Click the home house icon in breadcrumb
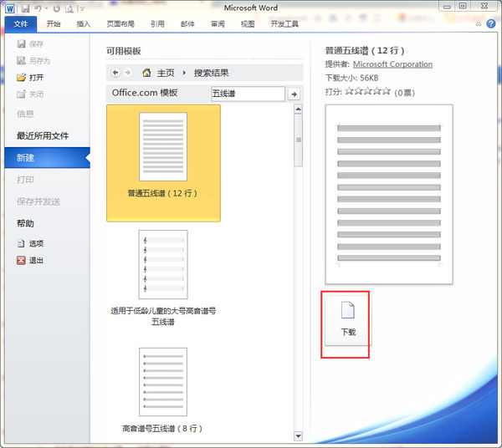Screen dimensions: 502x448 click(146, 73)
